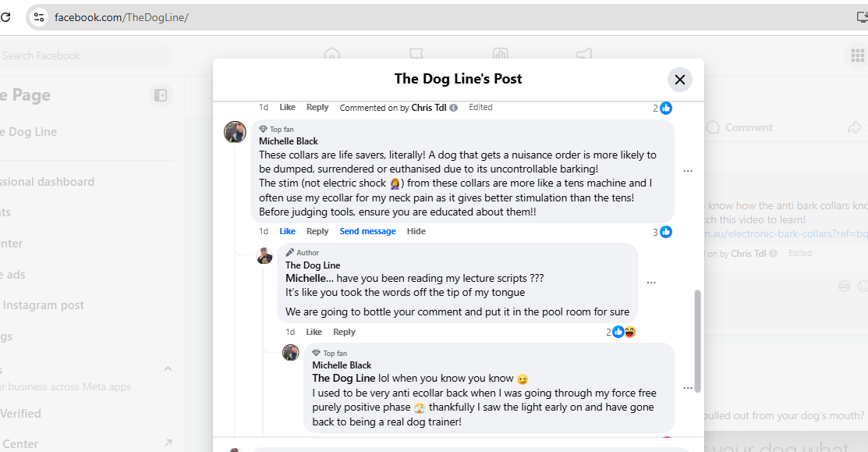Open options menu for Michelle Black's life savers comment
Screen dimensions: 868x452
[688, 171]
